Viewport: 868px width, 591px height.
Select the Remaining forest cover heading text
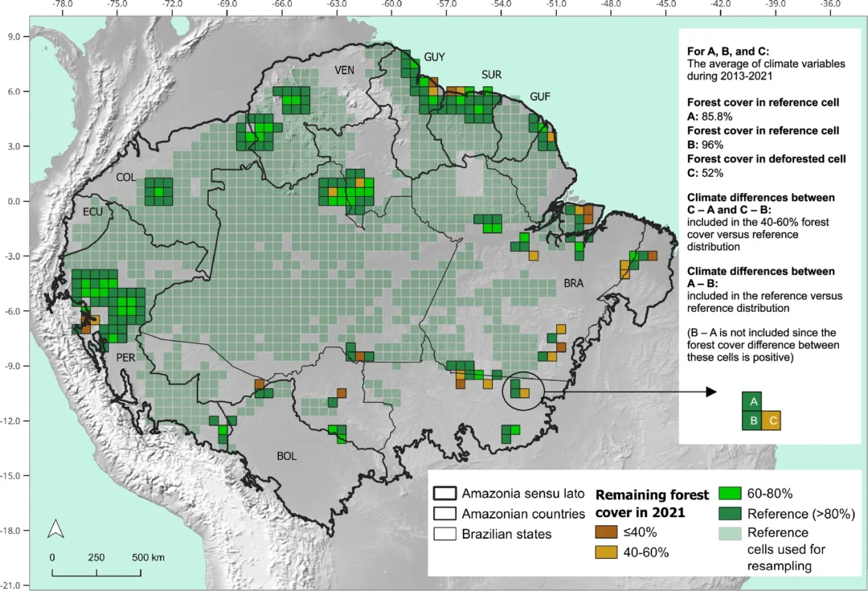pos(652,503)
